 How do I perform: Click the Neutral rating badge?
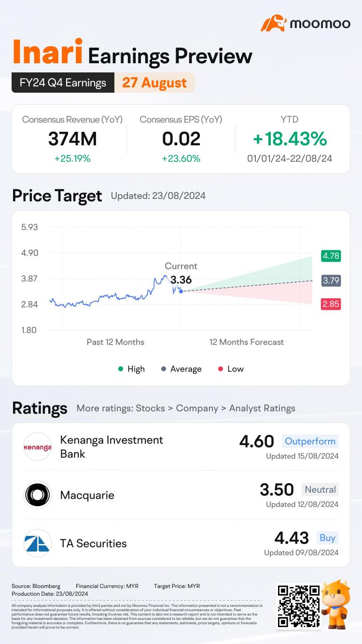point(320,490)
